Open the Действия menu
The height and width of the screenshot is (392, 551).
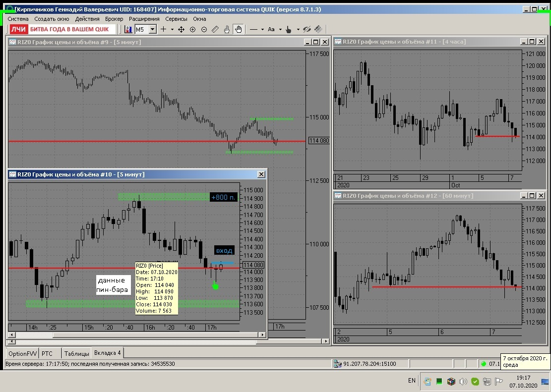click(x=87, y=19)
